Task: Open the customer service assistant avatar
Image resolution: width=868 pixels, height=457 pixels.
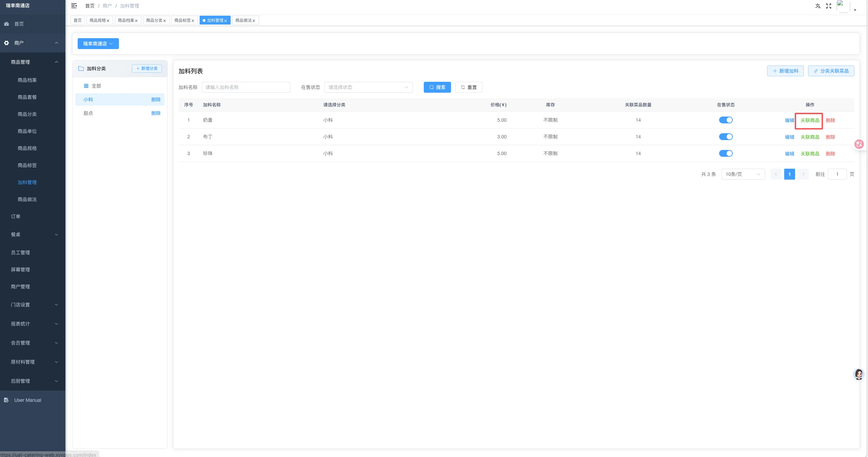Action: click(859, 374)
